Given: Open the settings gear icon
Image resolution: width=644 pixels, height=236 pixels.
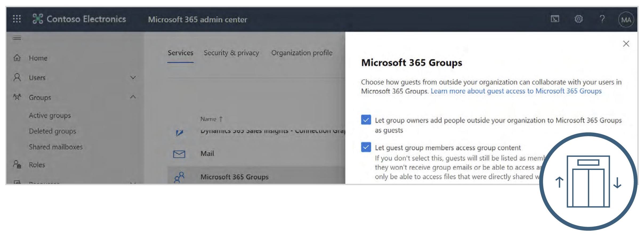Looking at the screenshot, I should coord(578,19).
